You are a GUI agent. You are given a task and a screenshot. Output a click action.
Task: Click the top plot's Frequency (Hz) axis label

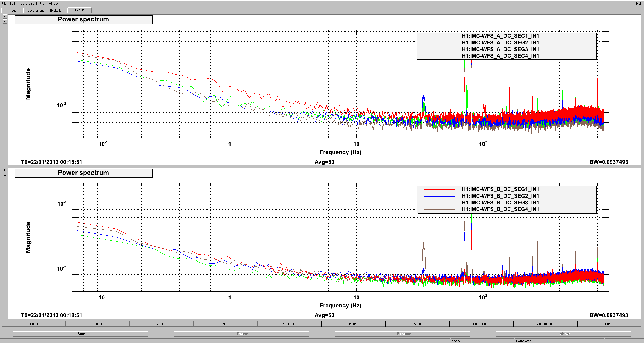tap(340, 152)
